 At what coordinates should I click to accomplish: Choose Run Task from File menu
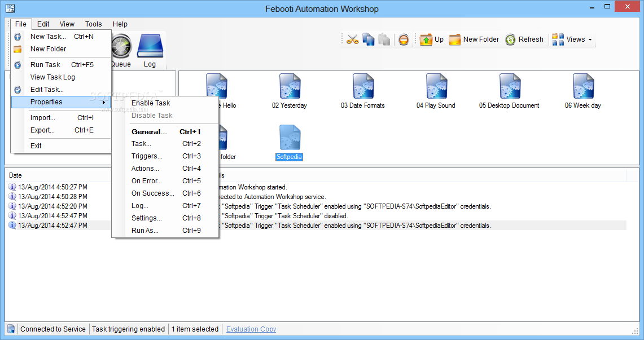tap(61, 65)
